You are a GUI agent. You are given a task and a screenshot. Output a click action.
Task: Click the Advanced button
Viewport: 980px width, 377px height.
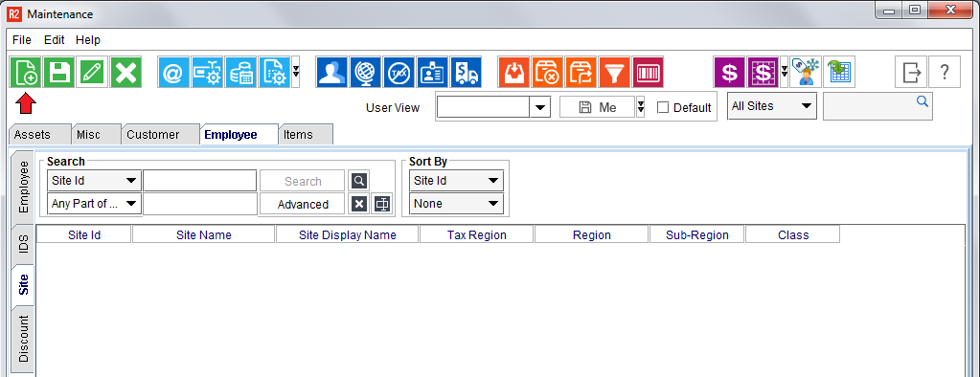(303, 204)
